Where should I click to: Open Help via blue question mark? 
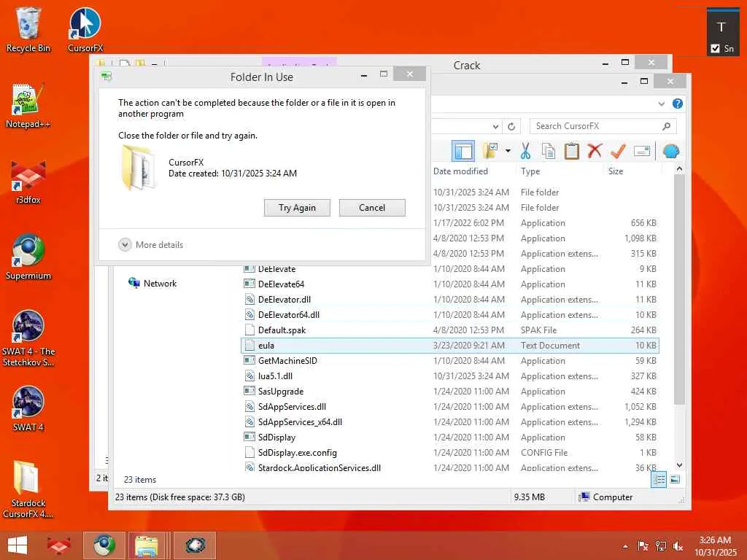click(677, 104)
